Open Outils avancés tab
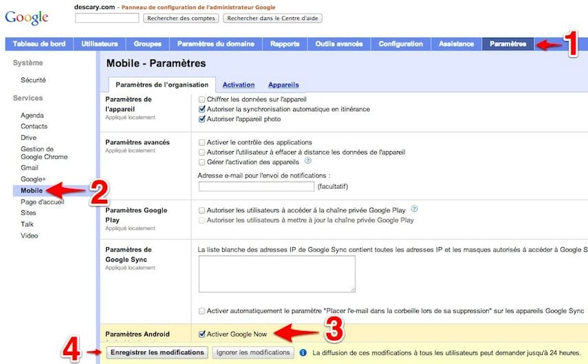Image resolution: width=588 pixels, height=364 pixels. (x=339, y=44)
